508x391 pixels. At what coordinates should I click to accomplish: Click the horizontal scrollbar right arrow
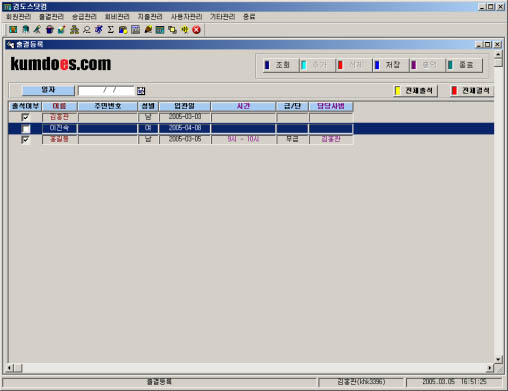point(490,368)
